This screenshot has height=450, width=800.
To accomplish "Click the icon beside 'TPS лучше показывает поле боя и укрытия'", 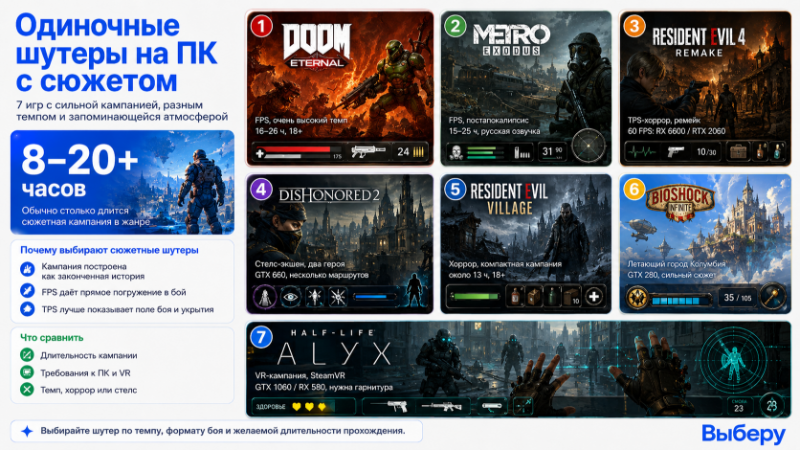I will (28, 309).
